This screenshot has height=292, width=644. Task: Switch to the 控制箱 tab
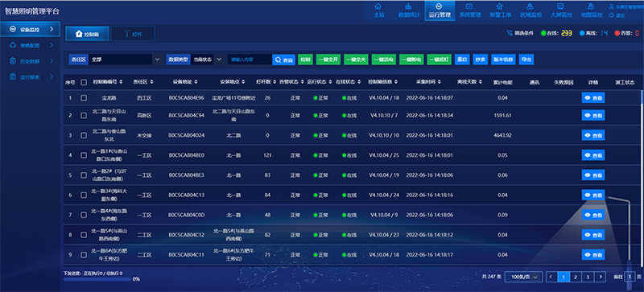tap(87, 34)
